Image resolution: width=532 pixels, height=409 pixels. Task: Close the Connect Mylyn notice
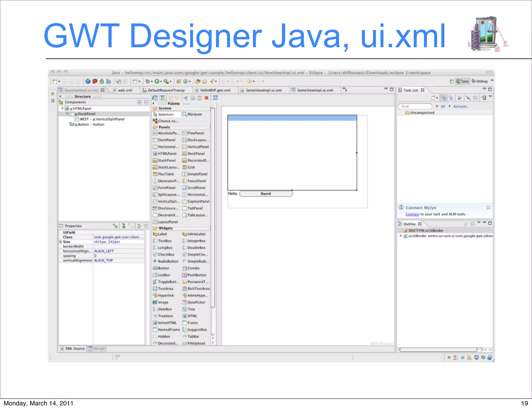click(x=488, y=207)
